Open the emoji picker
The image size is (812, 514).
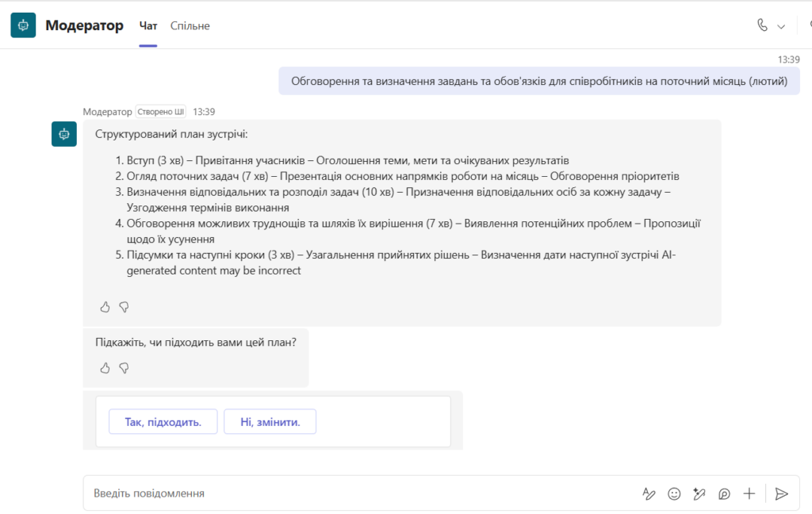pos(674,494)
